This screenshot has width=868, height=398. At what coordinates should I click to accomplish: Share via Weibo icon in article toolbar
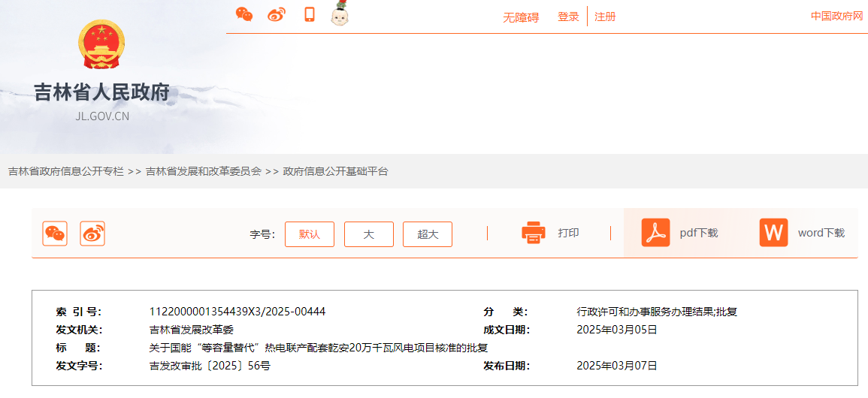(92, 234)
